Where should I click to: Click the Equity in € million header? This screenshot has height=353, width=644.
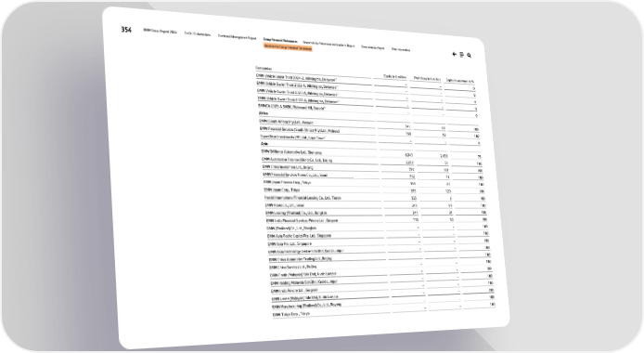[395, 76]
